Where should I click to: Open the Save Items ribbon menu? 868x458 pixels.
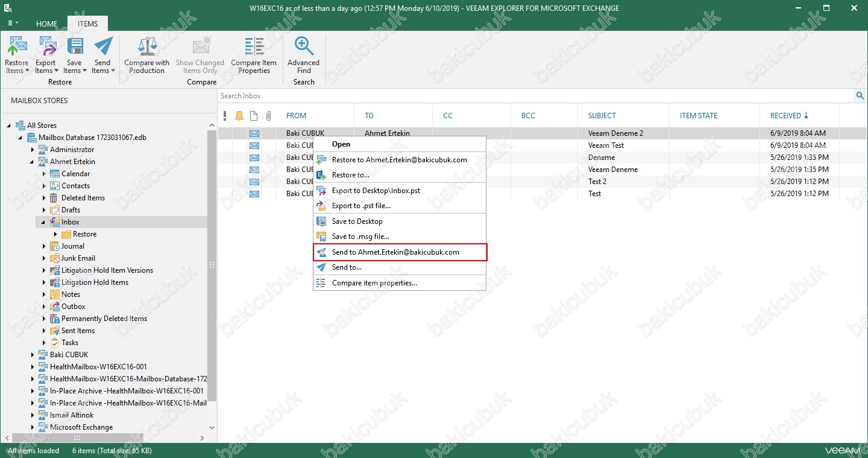(74, 55)
